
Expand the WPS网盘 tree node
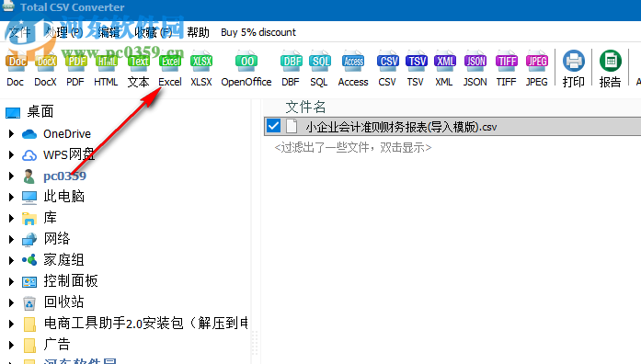(x=11, y=154)
